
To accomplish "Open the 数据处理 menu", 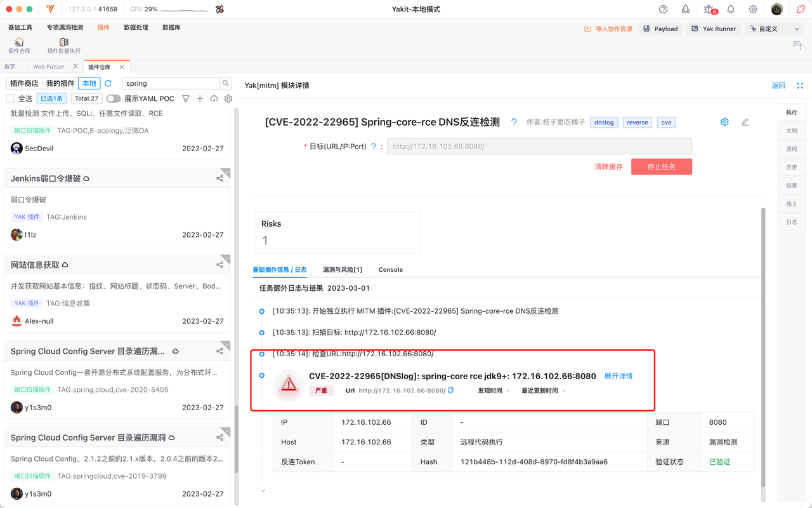I will (x=136, y=28).
